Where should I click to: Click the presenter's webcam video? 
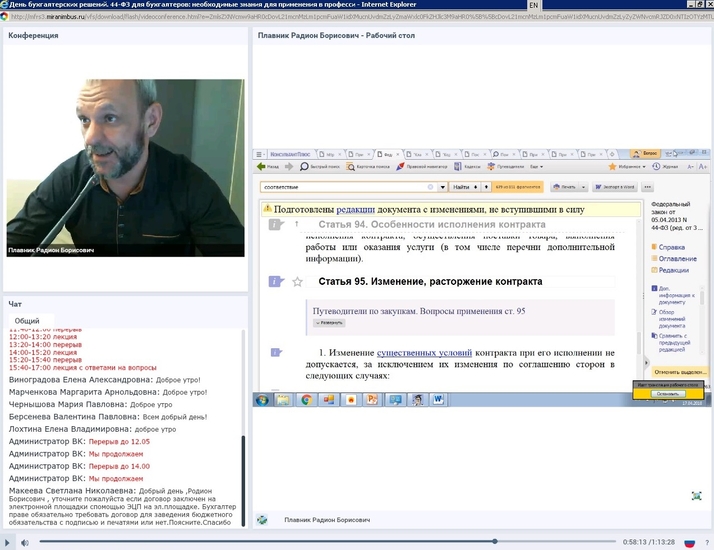(x=125, y=168)
